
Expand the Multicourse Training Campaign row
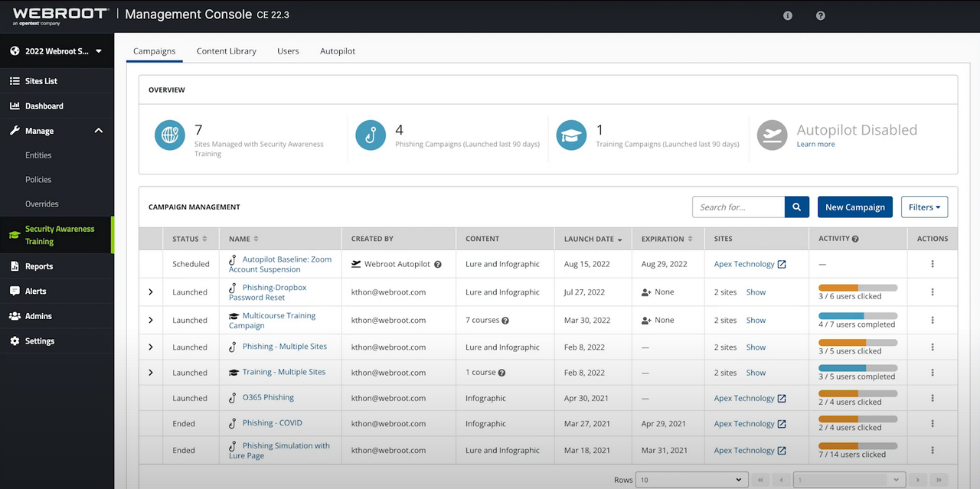pos(150,321)
